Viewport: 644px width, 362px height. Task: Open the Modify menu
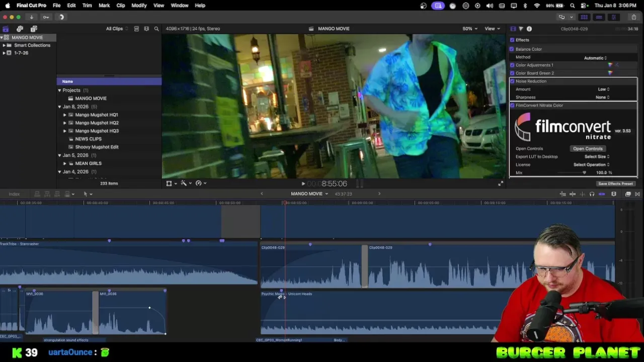pos(139,6)
